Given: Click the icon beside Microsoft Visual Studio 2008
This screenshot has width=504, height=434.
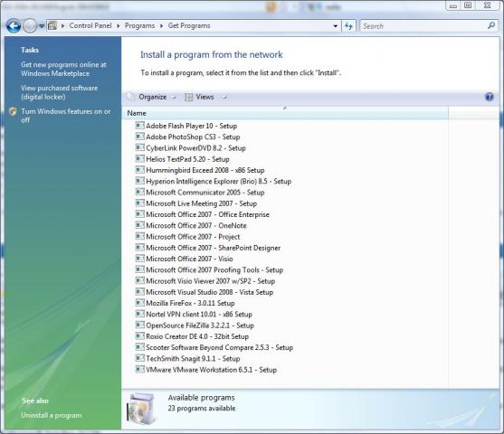Looking at the screenshot, I should (x=140, y=292).
